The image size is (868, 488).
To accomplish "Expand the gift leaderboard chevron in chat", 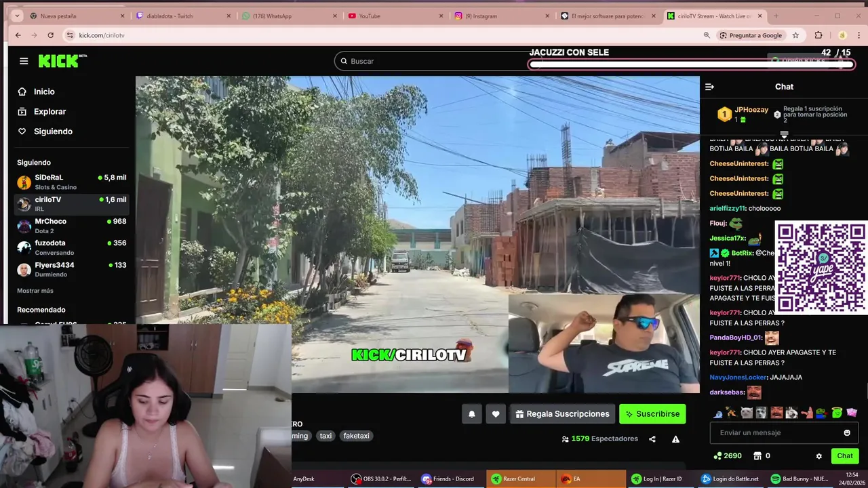I will click(x=784, y=135).
